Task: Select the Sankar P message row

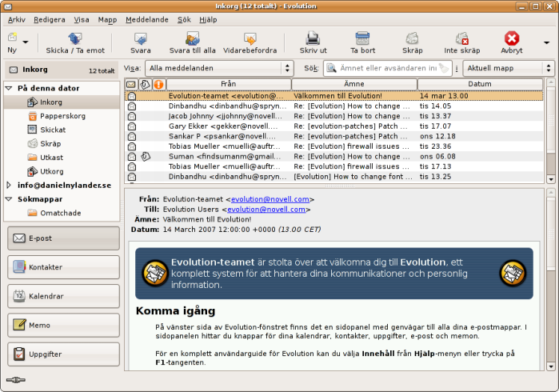Action: click(334, 136)
